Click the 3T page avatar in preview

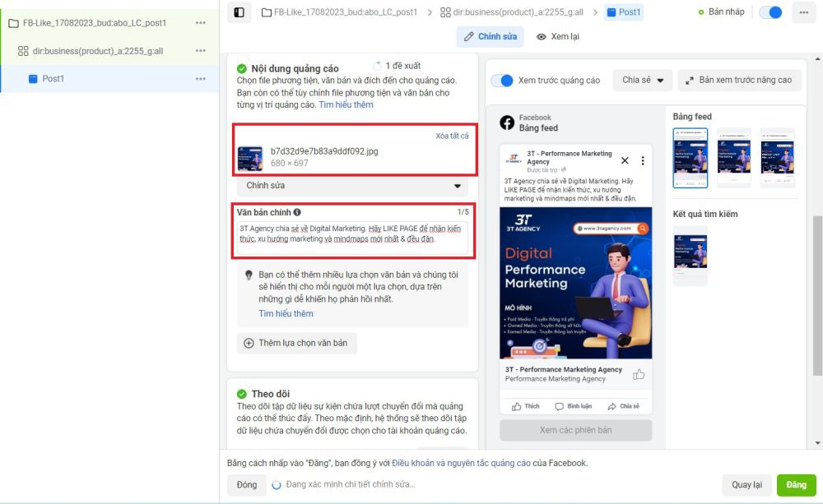(514, 158)
